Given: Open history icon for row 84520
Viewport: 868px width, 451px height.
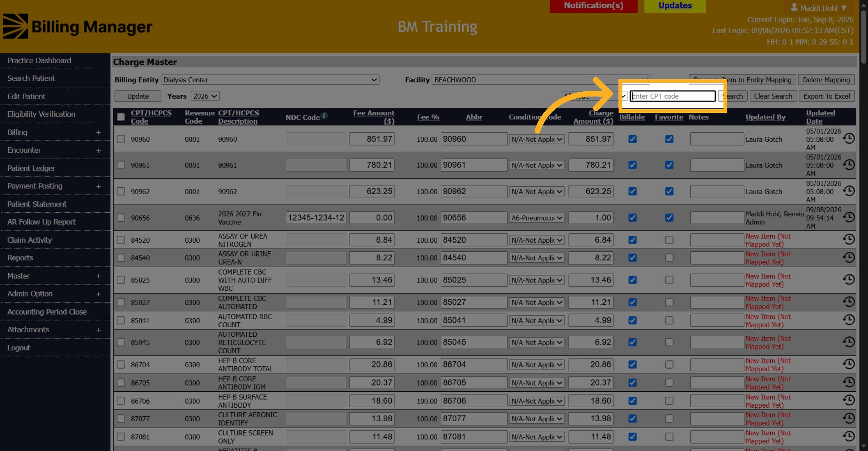Looking at the screenshot, I should point(848,239).
